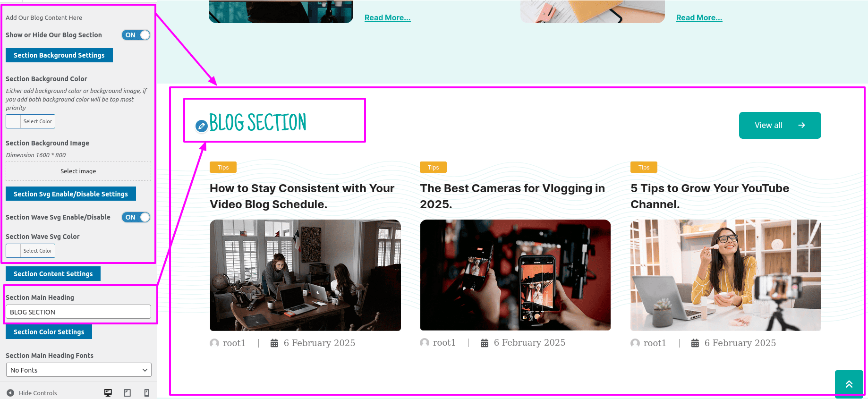Click the Section Main Heading text field
This screenshot has width=868, height=399.
click(78, 312)
